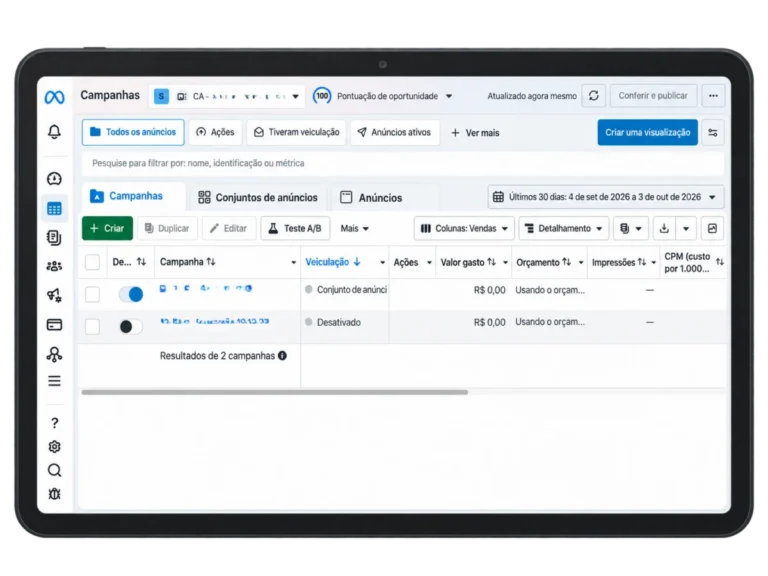
Task: Open the notifications bell
Action: [x=54, y=132]
